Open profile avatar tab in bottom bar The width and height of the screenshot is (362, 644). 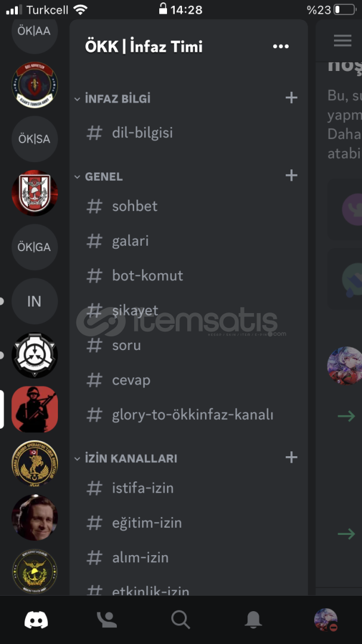(x=326, y=620)
